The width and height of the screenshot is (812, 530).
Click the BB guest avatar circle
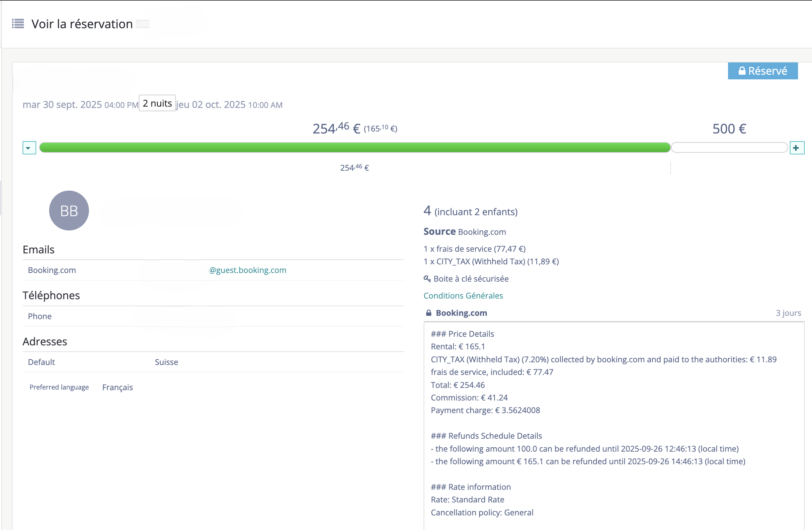69,211
